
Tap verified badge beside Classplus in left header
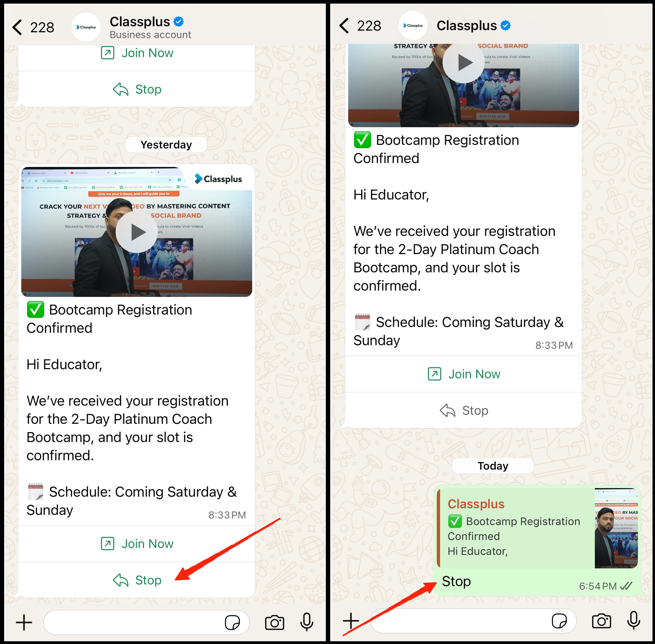click(179, 22)
